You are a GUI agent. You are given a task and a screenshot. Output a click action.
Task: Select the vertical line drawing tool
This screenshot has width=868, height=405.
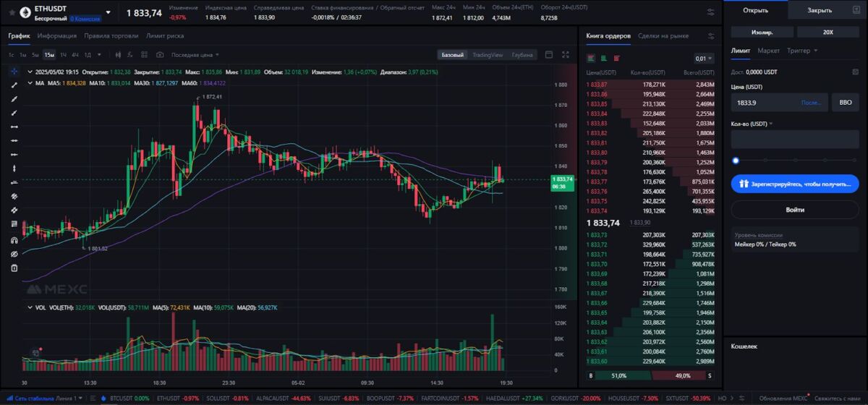pos(14,168)
